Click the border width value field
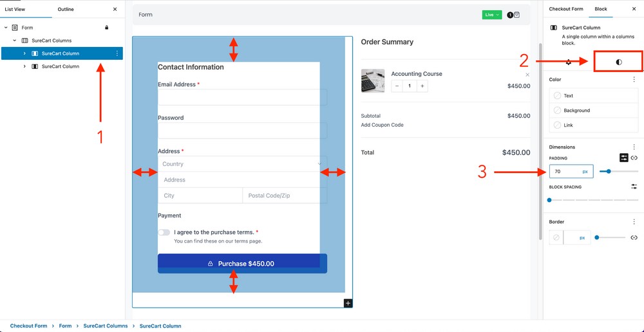Viewport: 644px width, 332px height. [571, 237]
